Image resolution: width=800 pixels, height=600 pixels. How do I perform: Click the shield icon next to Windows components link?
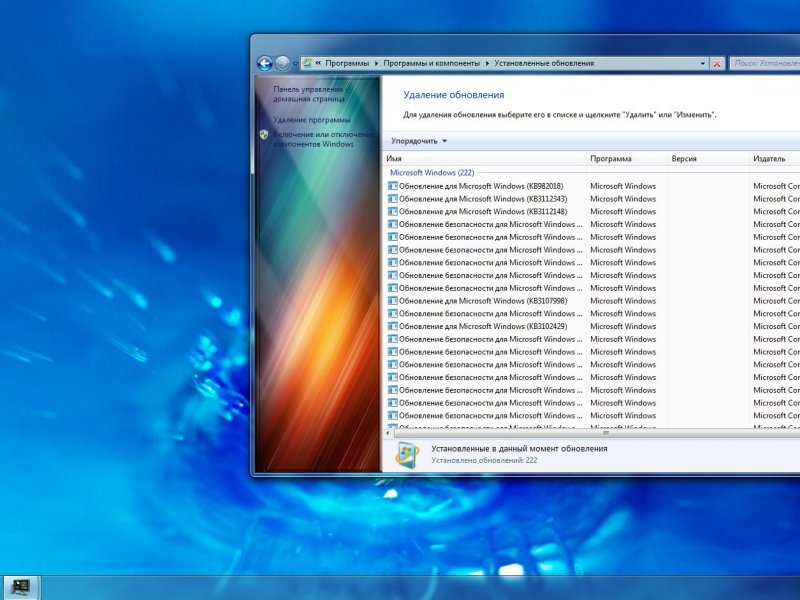tap(264, 134)
